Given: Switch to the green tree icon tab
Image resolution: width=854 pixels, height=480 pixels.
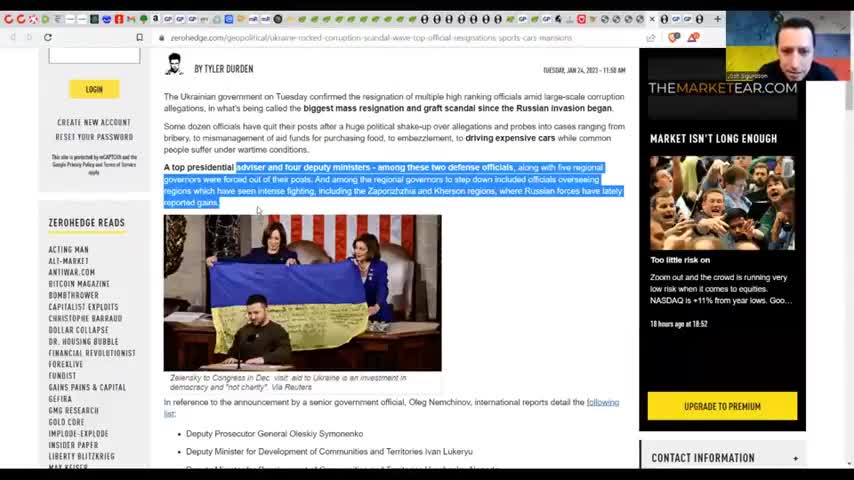Looking at the screenshot, I should (144, 19).
